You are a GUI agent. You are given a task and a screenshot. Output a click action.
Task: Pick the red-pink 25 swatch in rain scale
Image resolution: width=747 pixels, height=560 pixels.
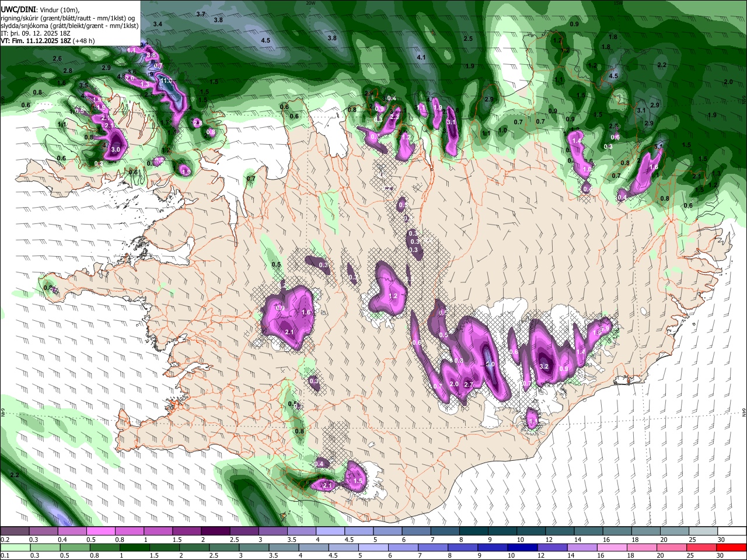tap(701, 547)
